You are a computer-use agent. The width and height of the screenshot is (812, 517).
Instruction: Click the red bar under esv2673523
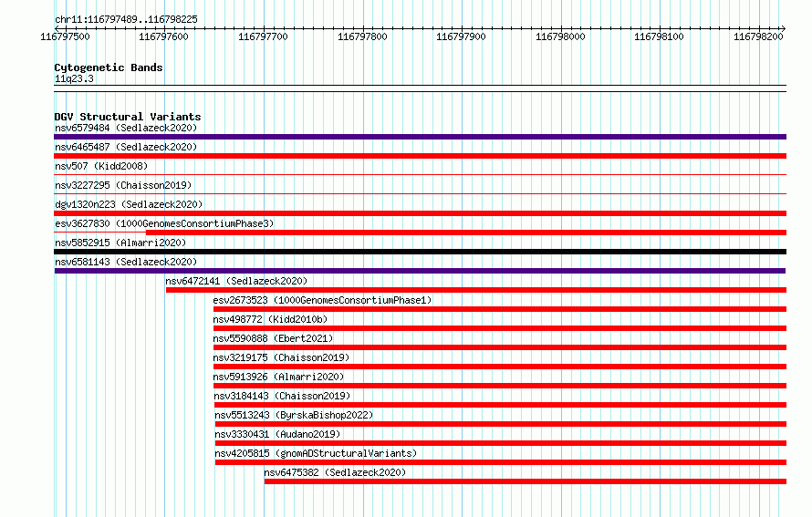500,309
